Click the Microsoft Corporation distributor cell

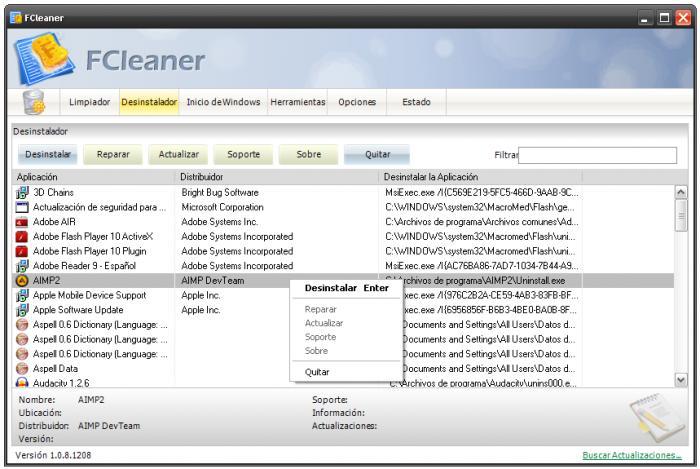(222, 208)
